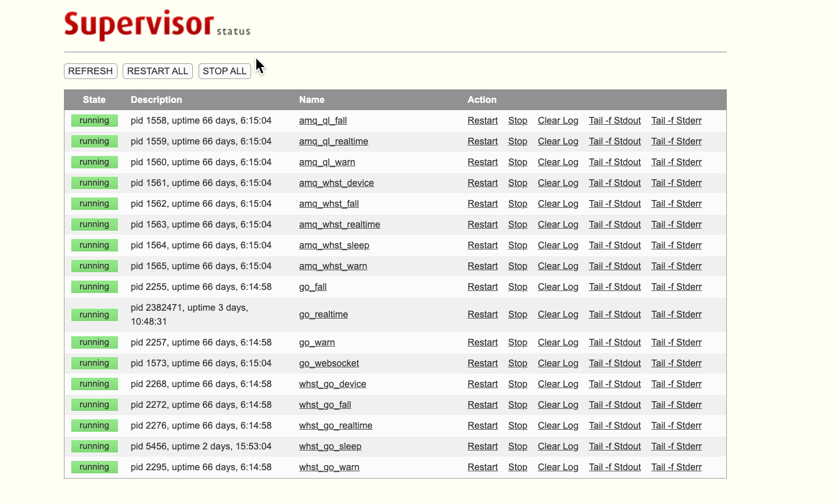Tail stdout of whst_go_device

(615, 384)
